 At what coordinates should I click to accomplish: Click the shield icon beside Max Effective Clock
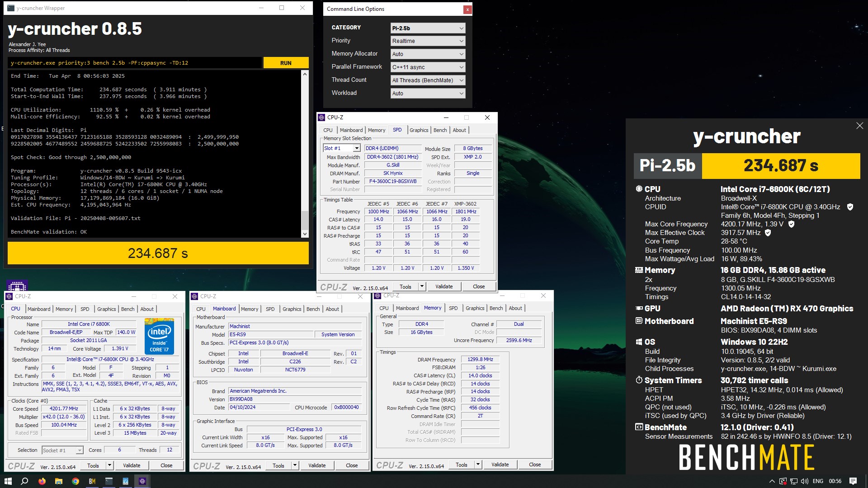point(768,233)
